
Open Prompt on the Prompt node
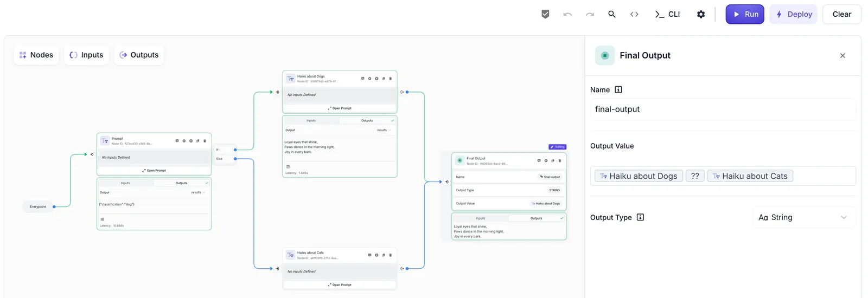pos(154,171)
